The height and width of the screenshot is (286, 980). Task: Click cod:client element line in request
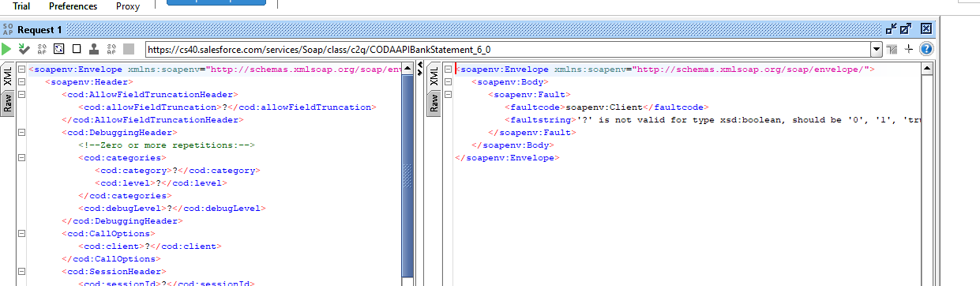[x=149, y=246]
